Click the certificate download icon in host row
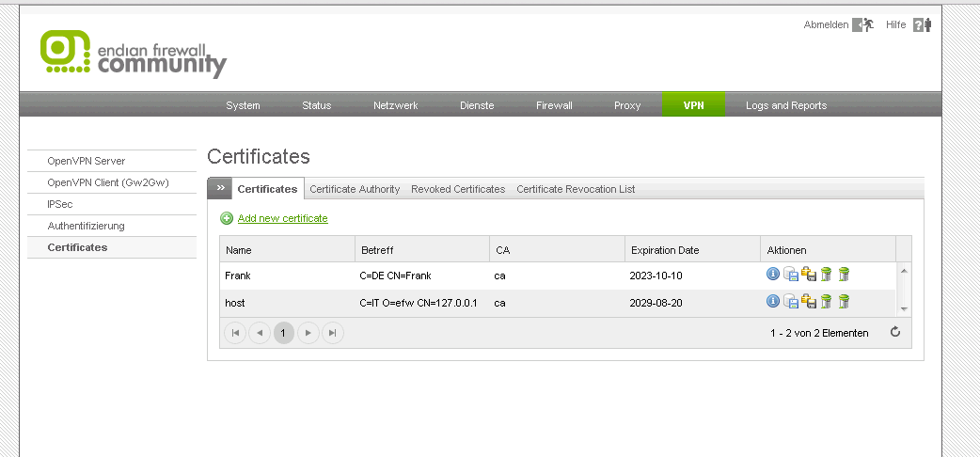Screen dimensions: 980x457 (x=791, y=302)
